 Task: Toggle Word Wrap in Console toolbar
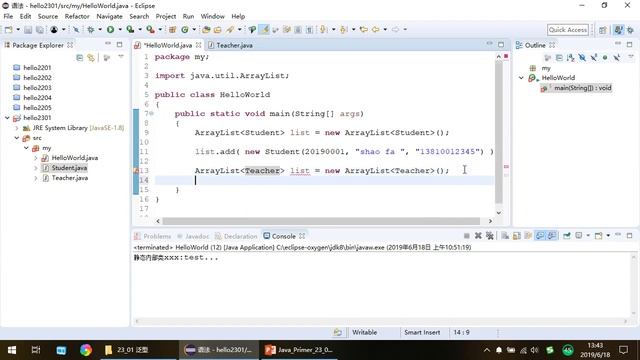(x=529, y=236)
